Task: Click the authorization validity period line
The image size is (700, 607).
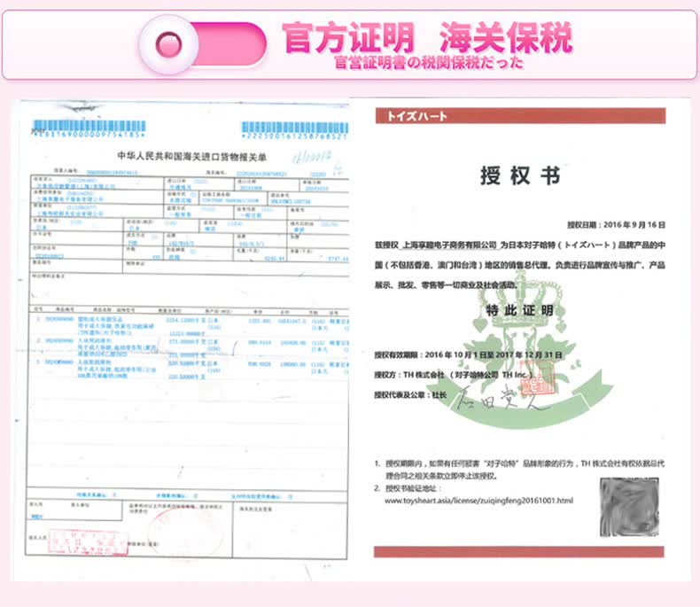Action: [468, 354]
